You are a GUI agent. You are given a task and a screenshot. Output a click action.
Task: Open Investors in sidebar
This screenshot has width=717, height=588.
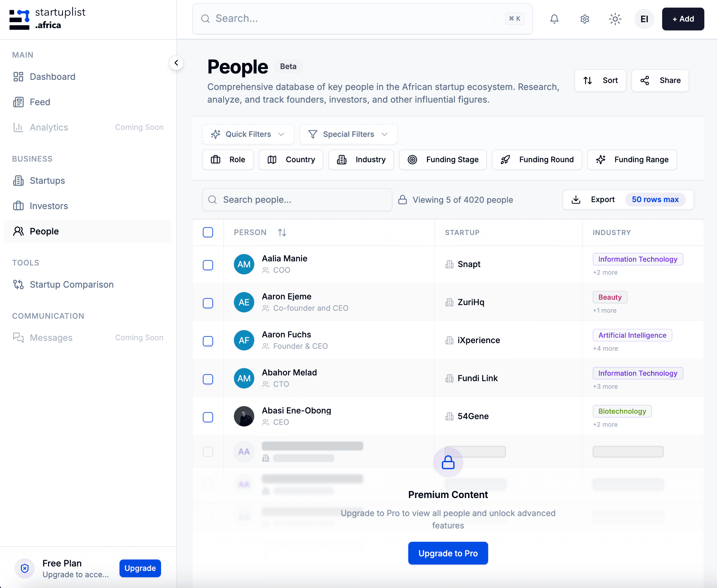click(x=87, y=206)
